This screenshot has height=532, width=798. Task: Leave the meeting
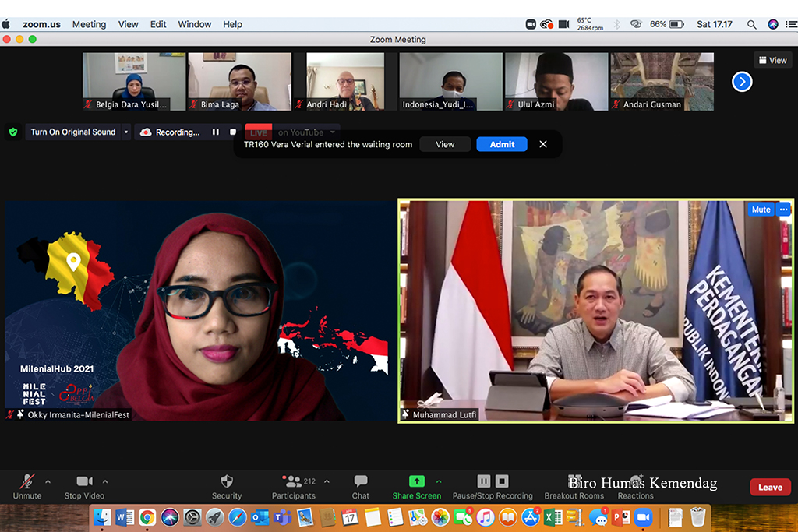pos(770,488)
